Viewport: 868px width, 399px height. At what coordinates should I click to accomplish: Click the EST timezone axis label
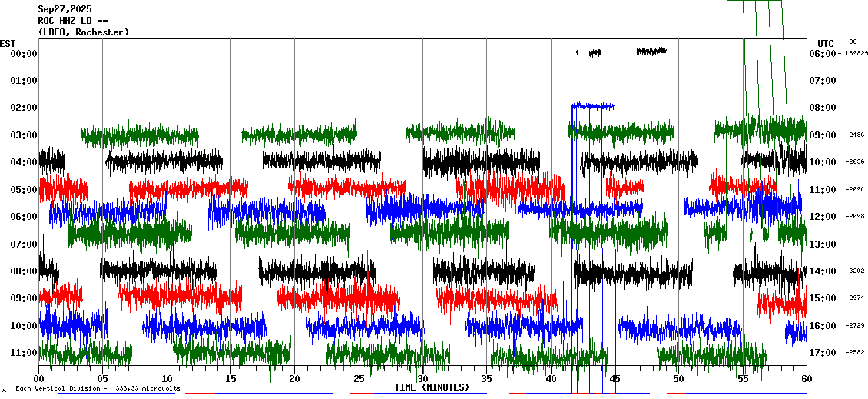tap(8, 43)
